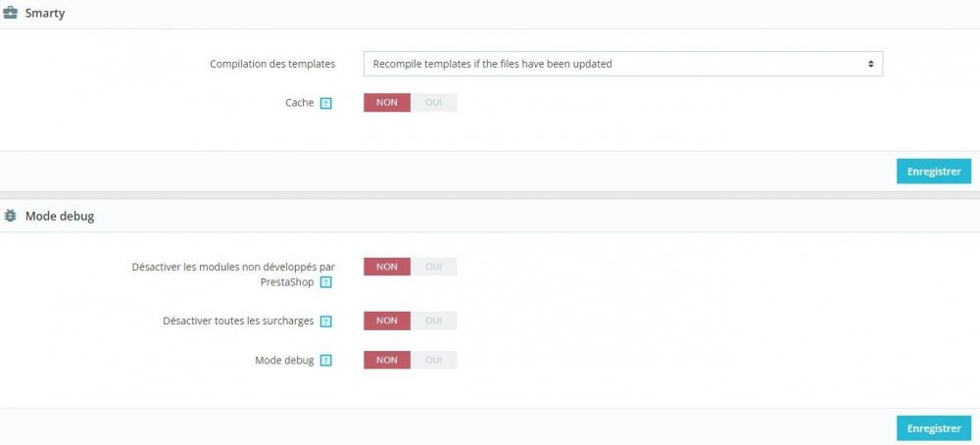Viewport: 980px width, 445px height.
Task: Click the Smarty section heading
Action: [45, 15]
